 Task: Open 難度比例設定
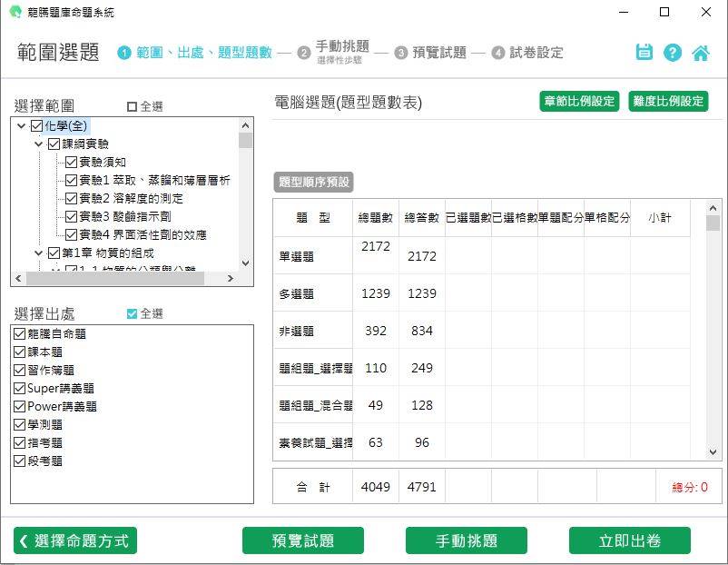coord(668,101)
